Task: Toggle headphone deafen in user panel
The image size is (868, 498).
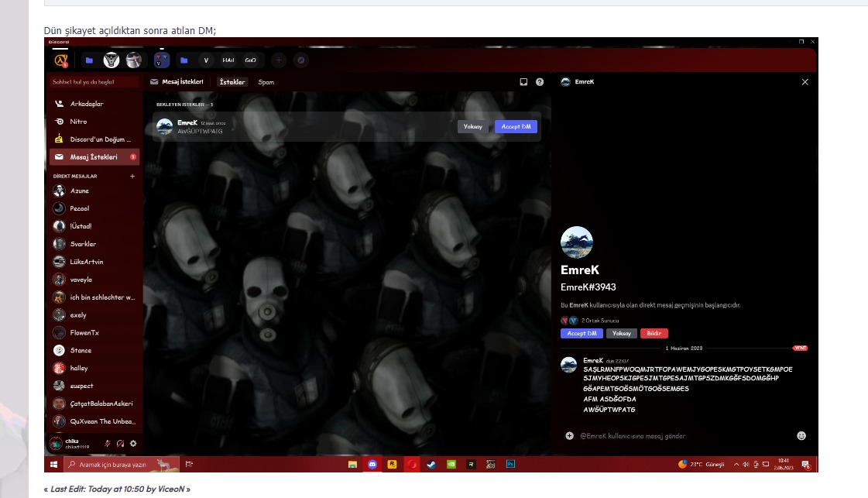Action: [120, 443]
